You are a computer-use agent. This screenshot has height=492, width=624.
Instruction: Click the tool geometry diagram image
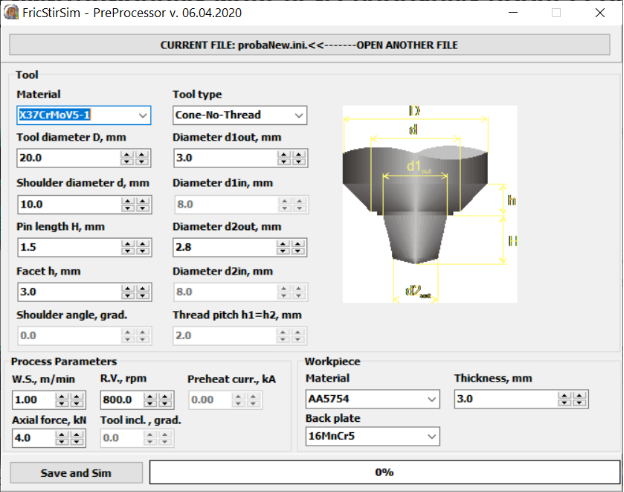tap(429, 203)
